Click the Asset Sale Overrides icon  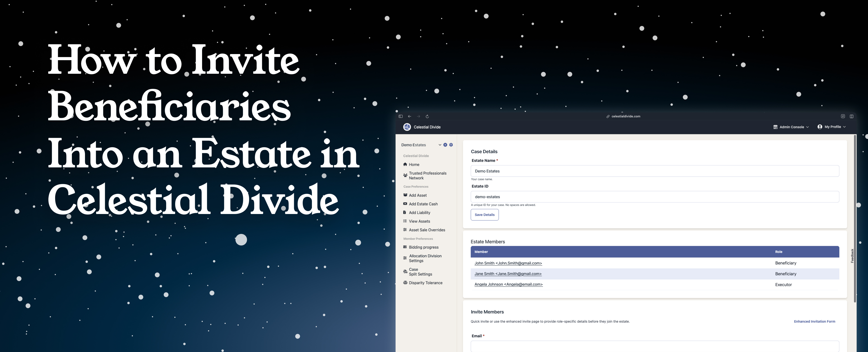[405, 230]
